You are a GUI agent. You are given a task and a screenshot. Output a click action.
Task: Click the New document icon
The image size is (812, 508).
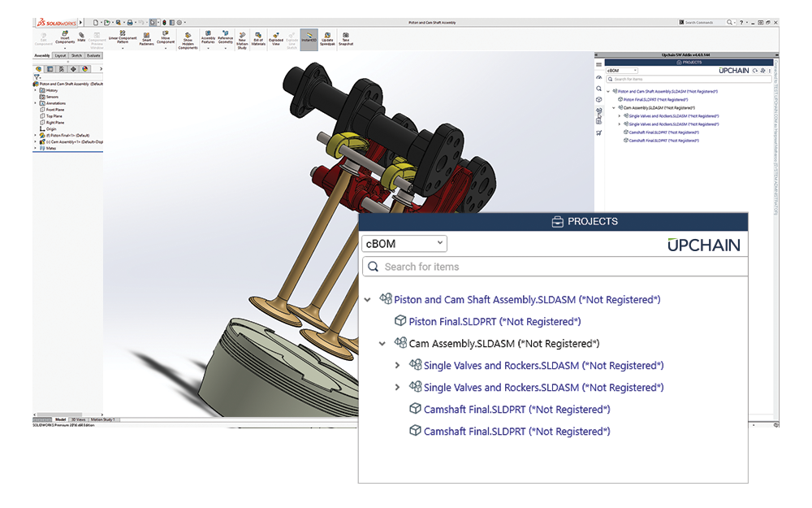pos(96,22)
